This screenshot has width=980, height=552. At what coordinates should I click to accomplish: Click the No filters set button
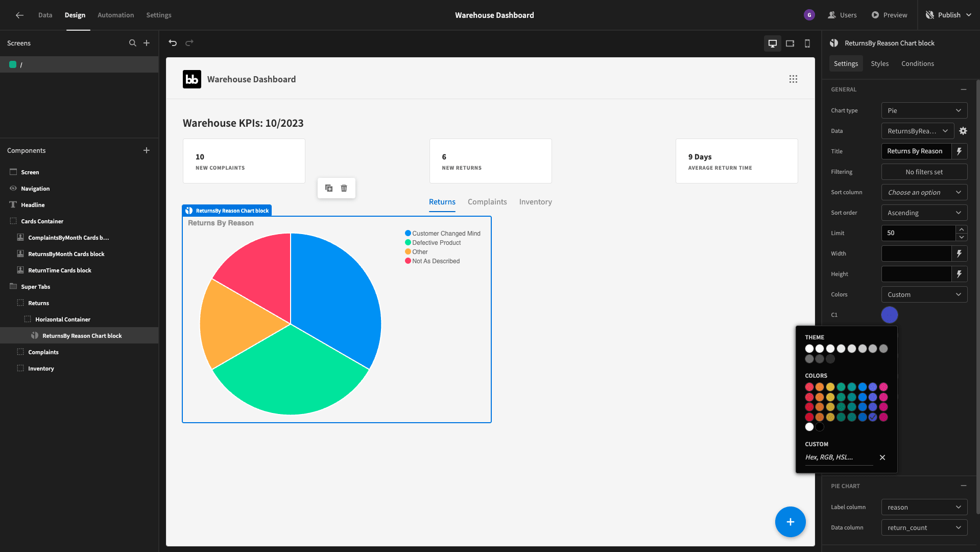pyautogui.click(x=924, y=172)
